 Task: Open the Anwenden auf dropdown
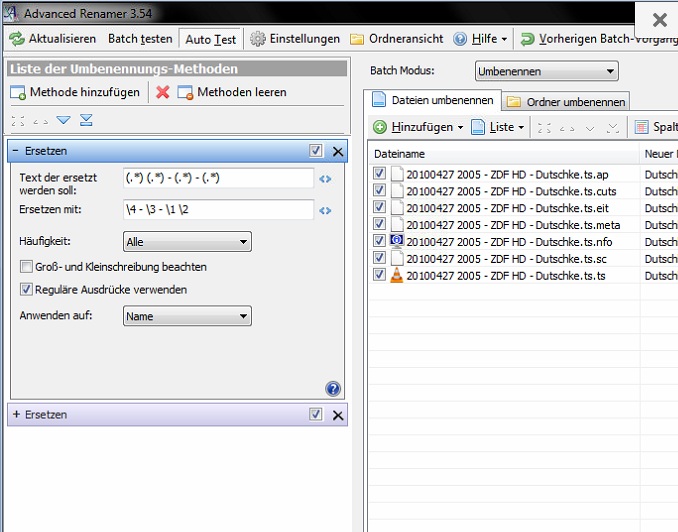187,316
